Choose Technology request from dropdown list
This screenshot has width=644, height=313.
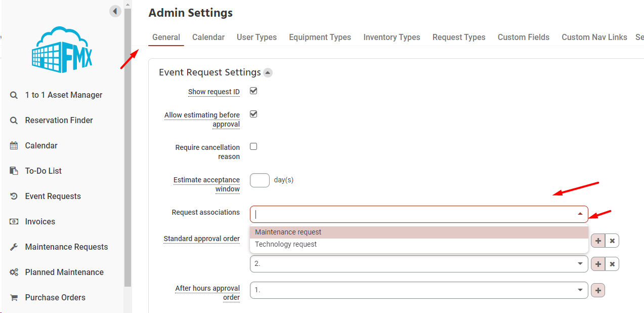419,244
